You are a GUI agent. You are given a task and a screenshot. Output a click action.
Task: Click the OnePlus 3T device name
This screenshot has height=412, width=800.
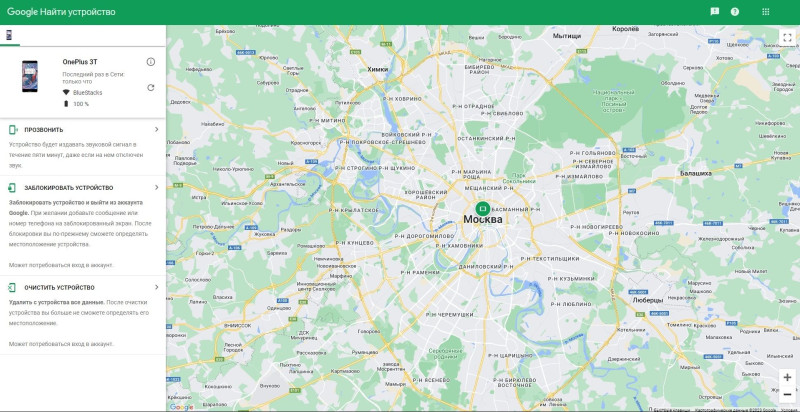pyautogui.click(x=80, y=62)
